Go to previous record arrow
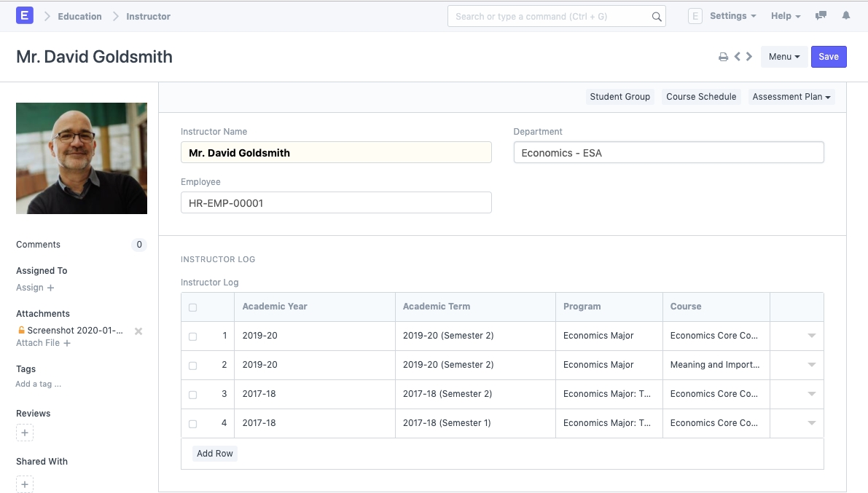Image resolution: width=868 pixels, height=493 pixels. [x=738, y=57]
